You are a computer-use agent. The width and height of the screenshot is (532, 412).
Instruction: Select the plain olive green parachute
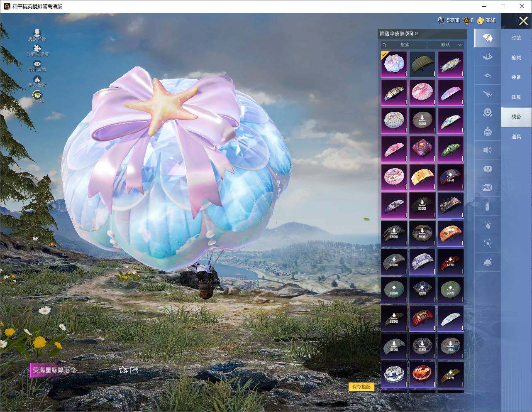pos(422,64)
